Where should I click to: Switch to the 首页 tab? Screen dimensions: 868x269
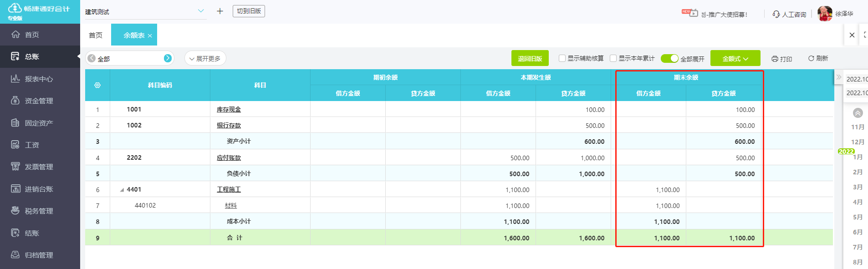[96, 35]
